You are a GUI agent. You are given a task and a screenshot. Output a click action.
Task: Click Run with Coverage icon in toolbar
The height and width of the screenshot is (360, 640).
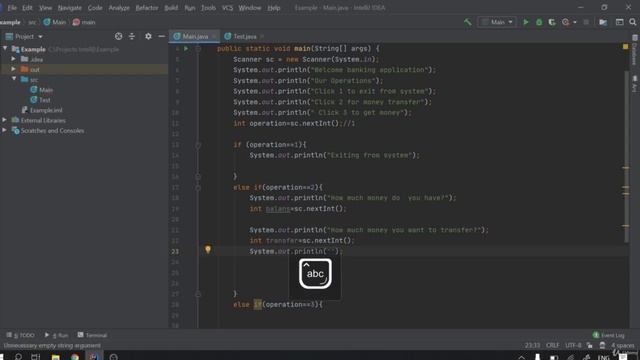pyautogui.click(x=552, y=22)
